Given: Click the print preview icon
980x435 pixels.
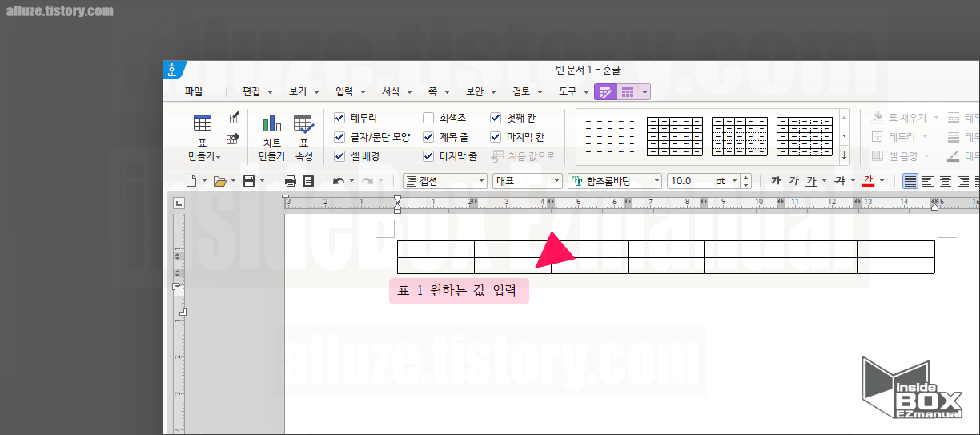Looking at the screenshot, I should coord(308,181).
